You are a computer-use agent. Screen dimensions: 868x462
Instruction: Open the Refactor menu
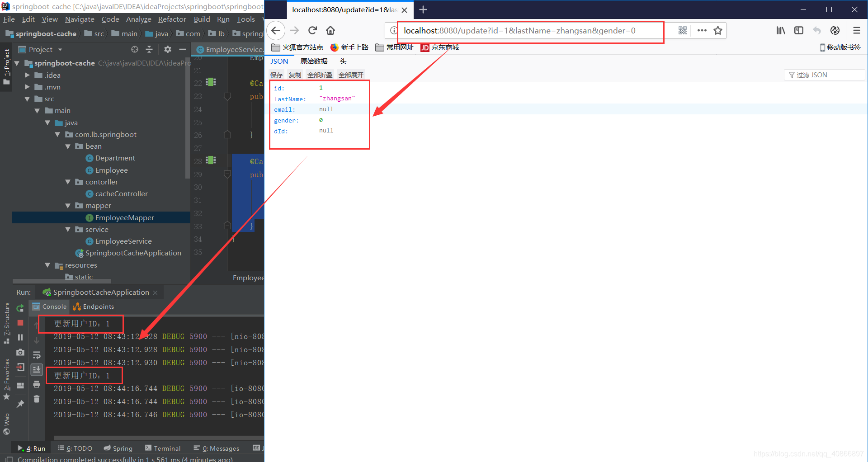coord(172,19)
